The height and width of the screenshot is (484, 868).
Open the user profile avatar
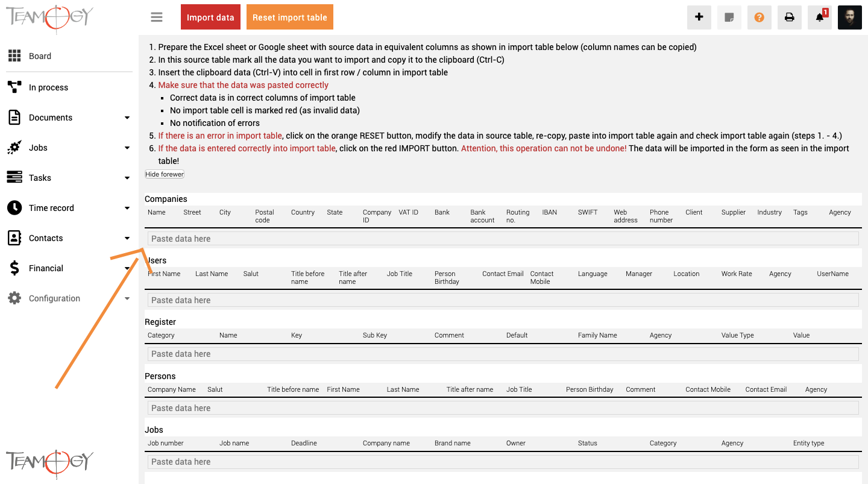coord(850,17)
